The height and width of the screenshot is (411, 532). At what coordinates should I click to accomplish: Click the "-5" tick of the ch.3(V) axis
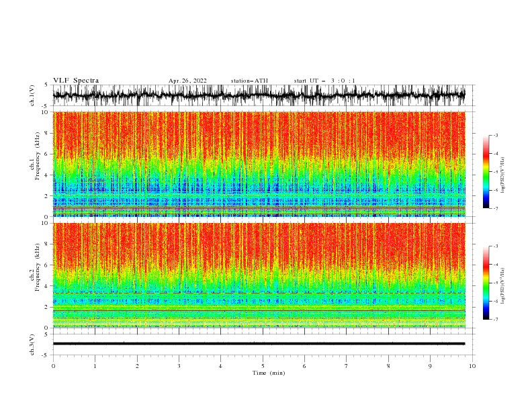click(46, 355)
